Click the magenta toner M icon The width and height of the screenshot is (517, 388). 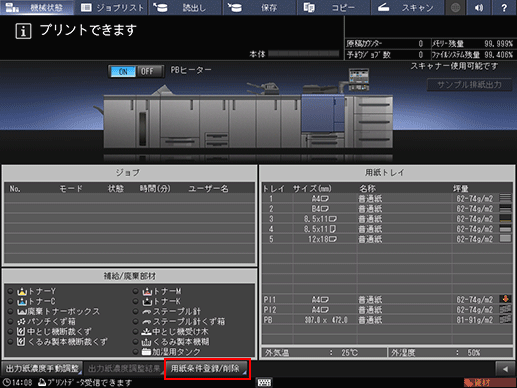[147, 291]
